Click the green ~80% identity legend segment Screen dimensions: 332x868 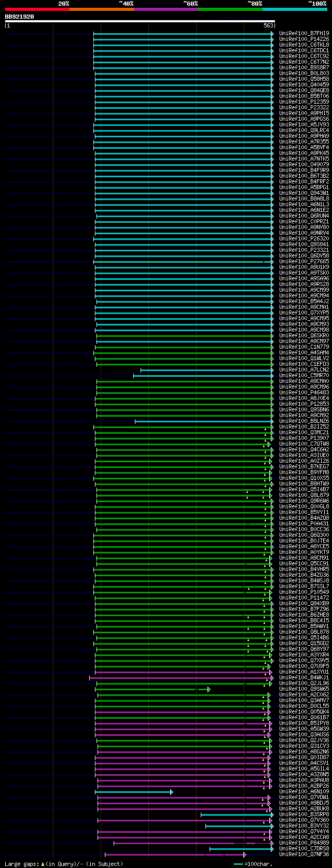click(x=230, y=9)
